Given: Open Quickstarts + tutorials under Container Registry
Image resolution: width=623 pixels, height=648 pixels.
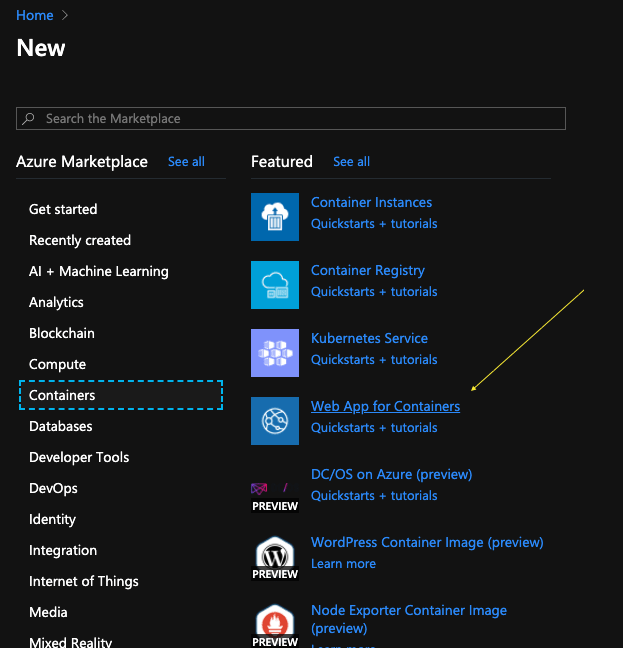Looking at the screenshot, I should pos(374,292).
